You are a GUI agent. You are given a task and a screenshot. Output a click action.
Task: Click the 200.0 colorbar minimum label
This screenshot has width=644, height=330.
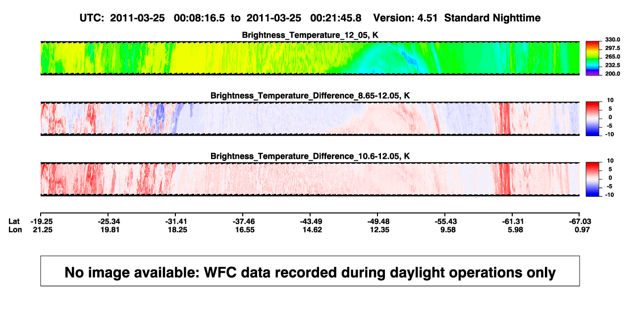click(613, 74)
